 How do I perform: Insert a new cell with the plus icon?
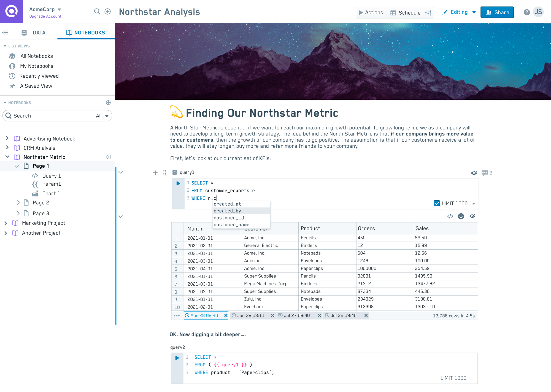pyautogui.click(x=156, y=173)
